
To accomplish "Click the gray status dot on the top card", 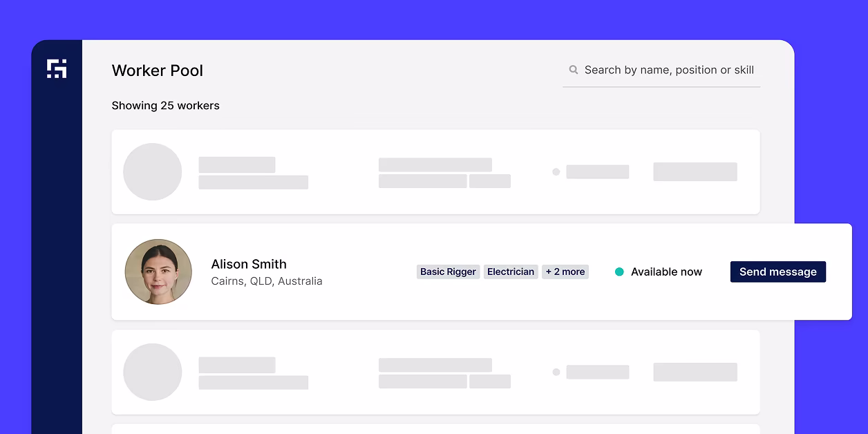I will point(556,171).
